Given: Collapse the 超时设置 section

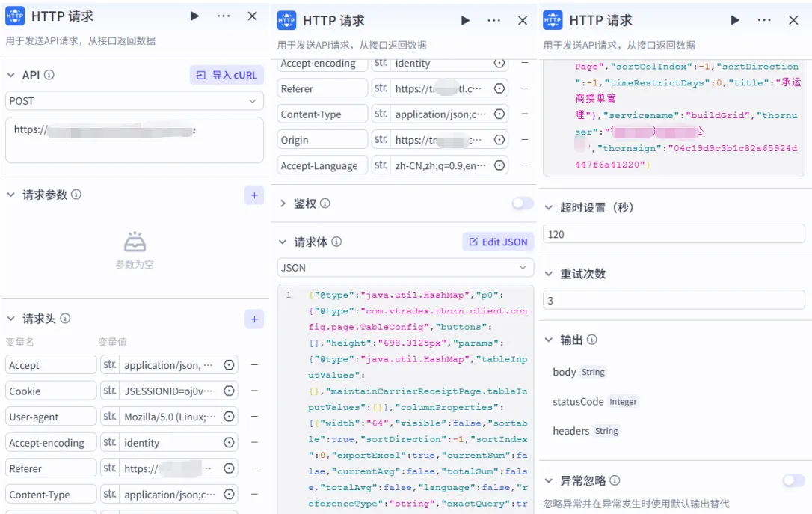Looking at the screenshot, I should click(x=549, y=207).
